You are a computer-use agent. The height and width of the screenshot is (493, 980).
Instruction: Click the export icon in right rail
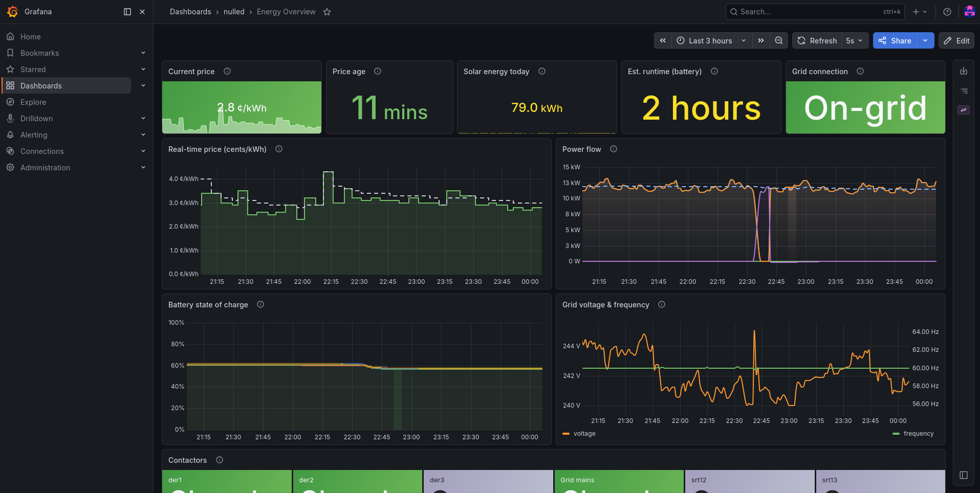pos(964,71)
